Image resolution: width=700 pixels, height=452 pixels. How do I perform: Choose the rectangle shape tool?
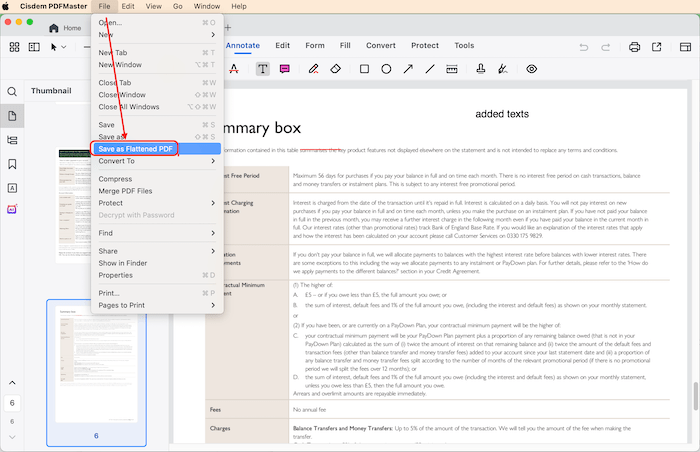(x=364, y=69)
